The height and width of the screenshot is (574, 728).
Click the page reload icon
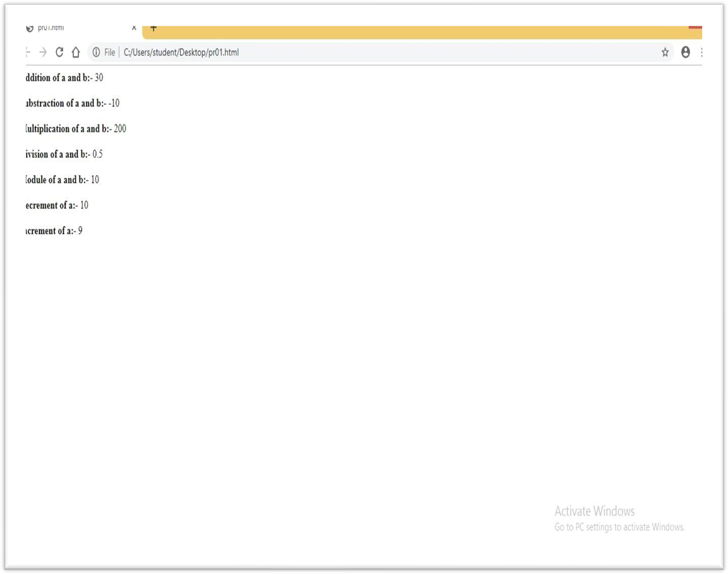pos(59,52)
